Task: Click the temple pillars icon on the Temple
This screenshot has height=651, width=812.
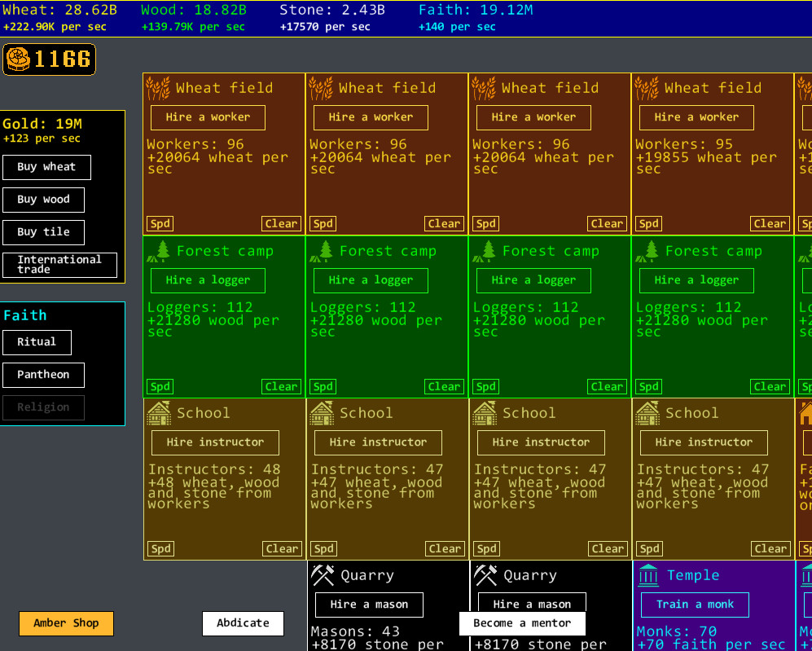Action: 647,574
